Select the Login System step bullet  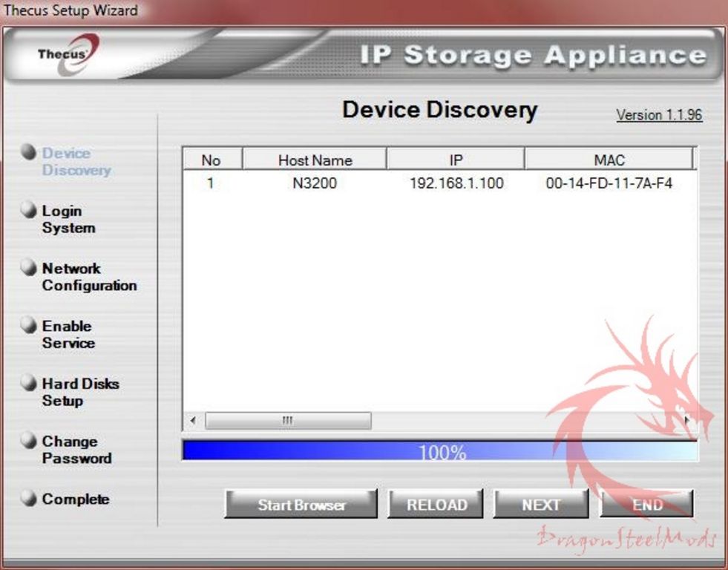pyautogui.click(x=29, y=210)
